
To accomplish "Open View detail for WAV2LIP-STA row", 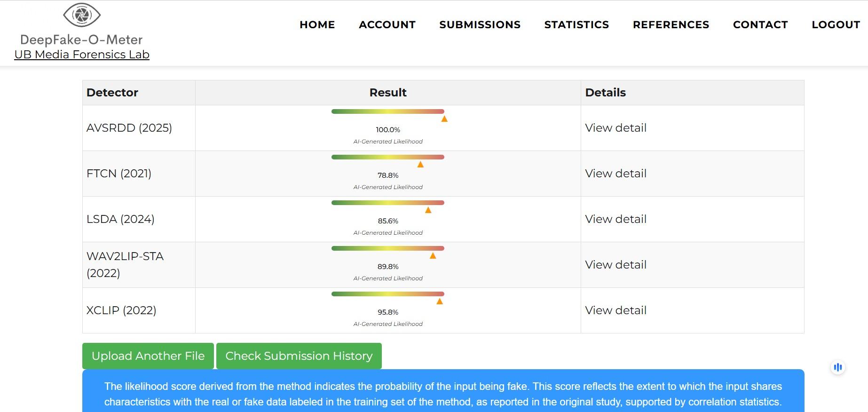I will tap(615, 265).
